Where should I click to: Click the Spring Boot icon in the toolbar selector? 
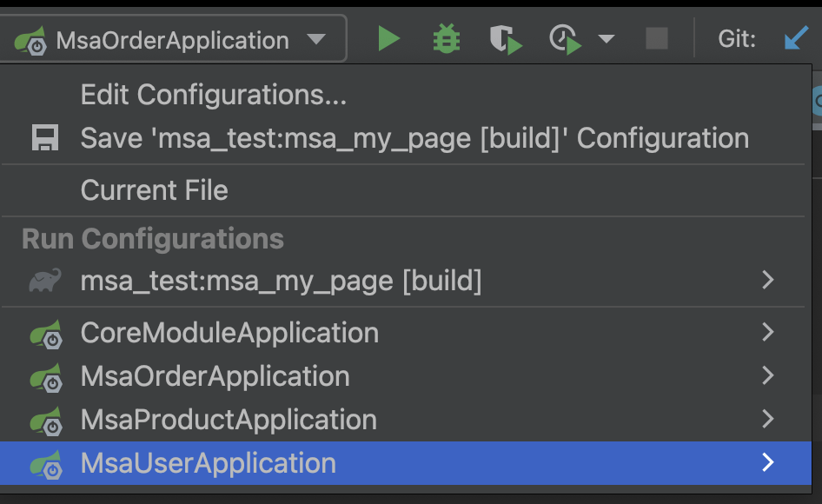click(30, 41)
